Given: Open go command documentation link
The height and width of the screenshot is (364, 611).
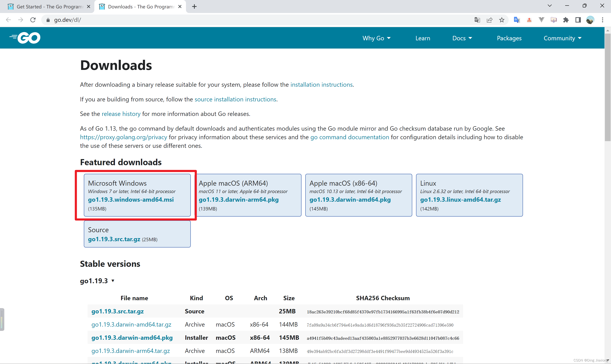Looking at the screenshot, I should pos(350,137).
